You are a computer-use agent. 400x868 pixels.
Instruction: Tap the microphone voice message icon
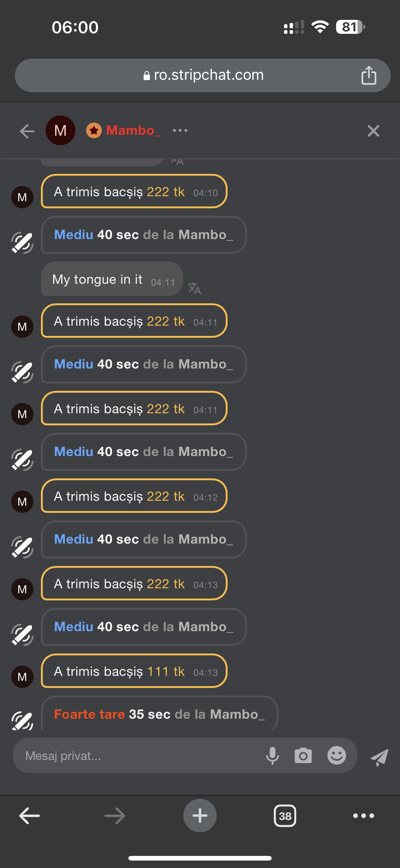point(272,755)
